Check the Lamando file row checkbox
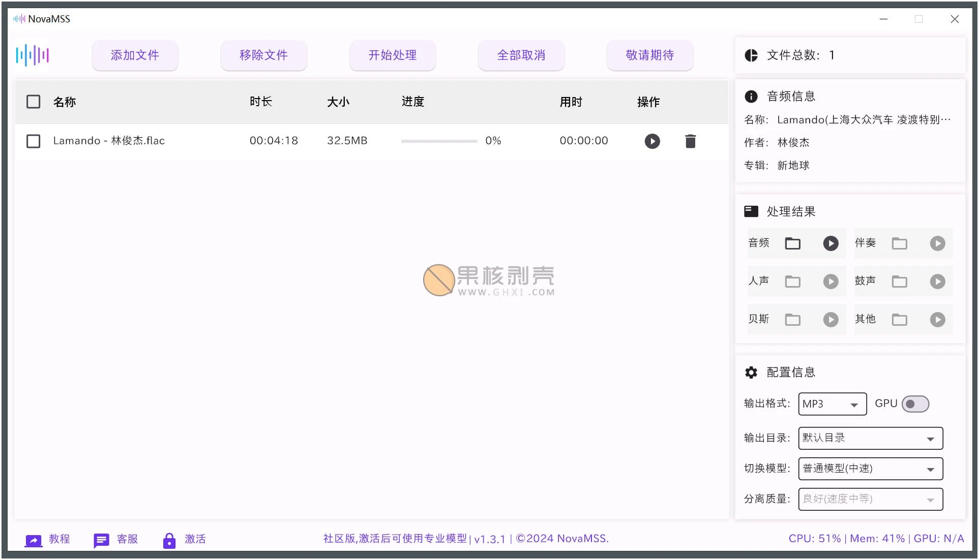Viewport: 979px width, 560px height. pyautogui.click(x=33, y=141)
